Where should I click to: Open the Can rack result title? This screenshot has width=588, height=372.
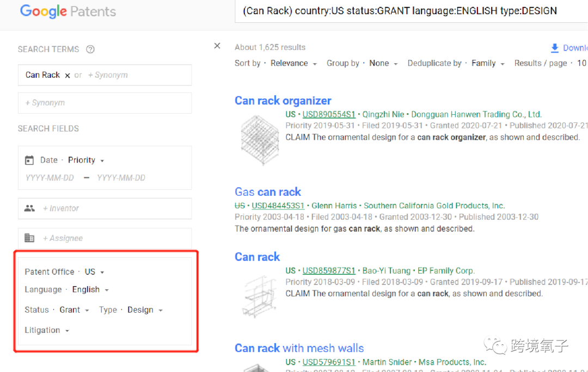pos(257,257)
